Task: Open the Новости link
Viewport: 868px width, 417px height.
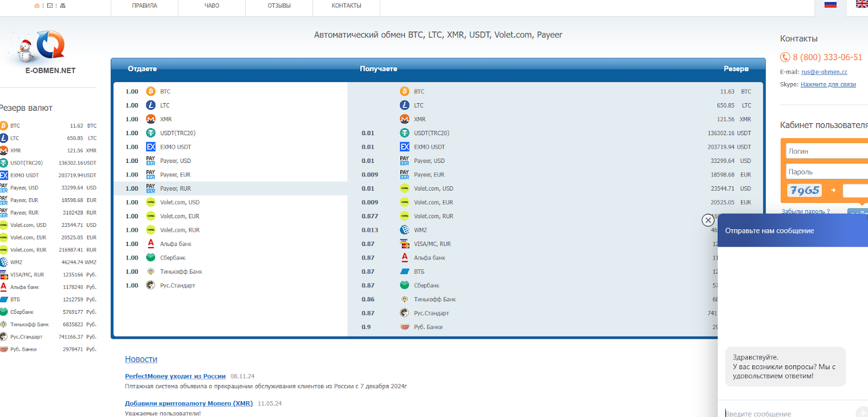Action: point(141,359)
